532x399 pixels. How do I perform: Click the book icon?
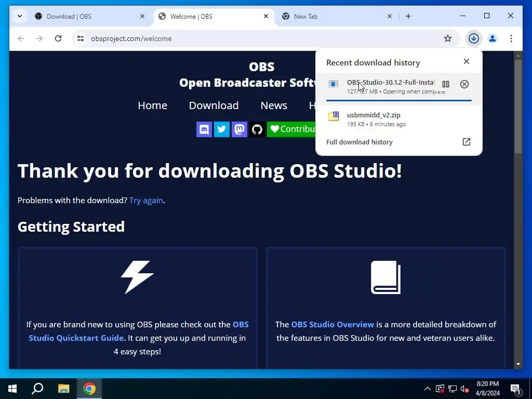pos(386,277)
